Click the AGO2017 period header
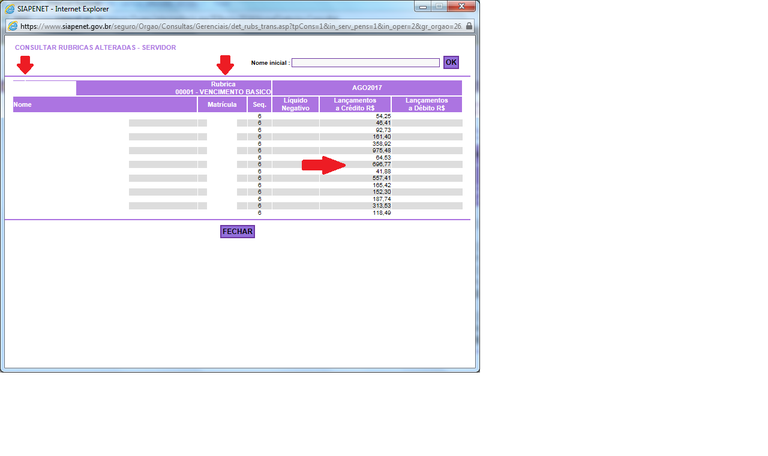The width and height of the screenshot is (768, 456). point(367,88)
